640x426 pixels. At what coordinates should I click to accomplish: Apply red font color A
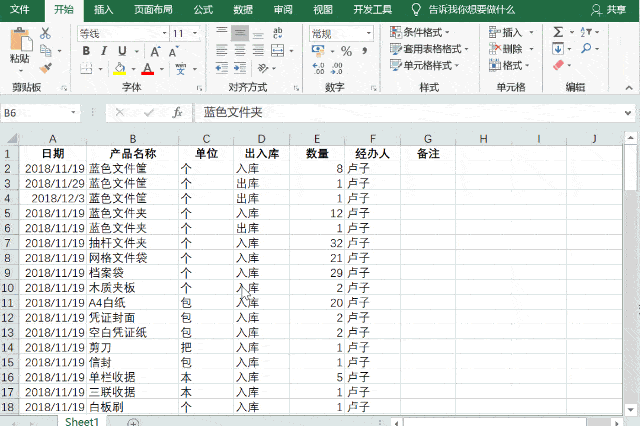[147, 68]
